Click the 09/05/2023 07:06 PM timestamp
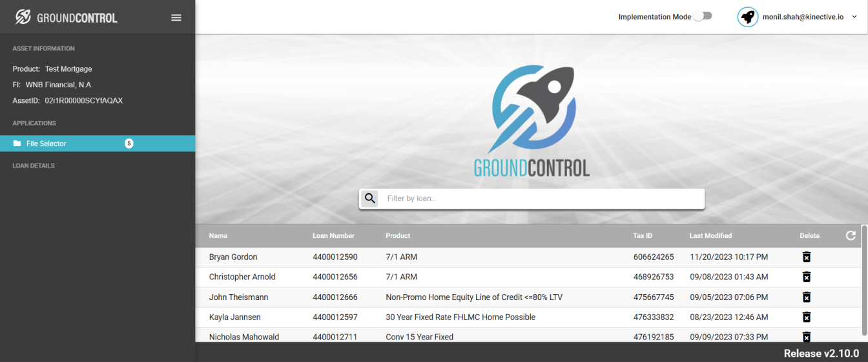The image size is (868, 362). pyautogui.click(x=728, y=297)
